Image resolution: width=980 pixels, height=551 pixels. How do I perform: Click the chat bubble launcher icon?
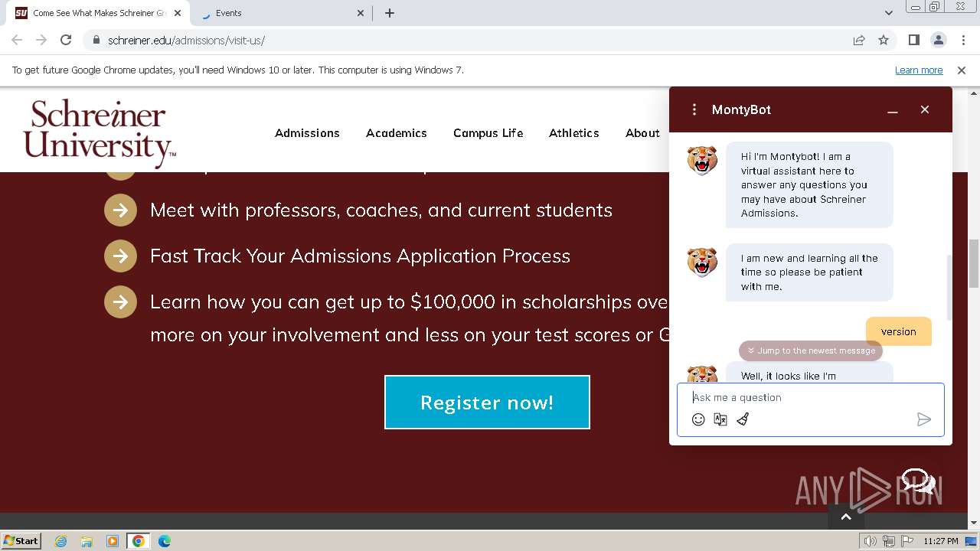917,481
